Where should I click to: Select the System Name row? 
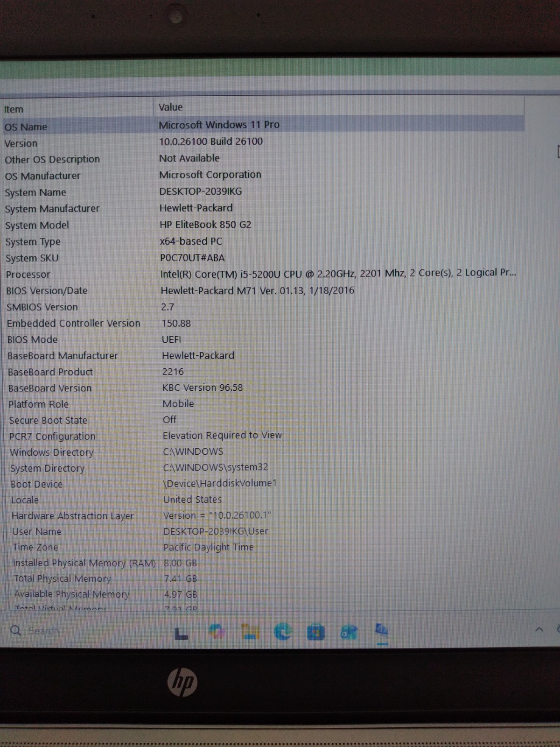pyautogui.click(x=262, y=192)
